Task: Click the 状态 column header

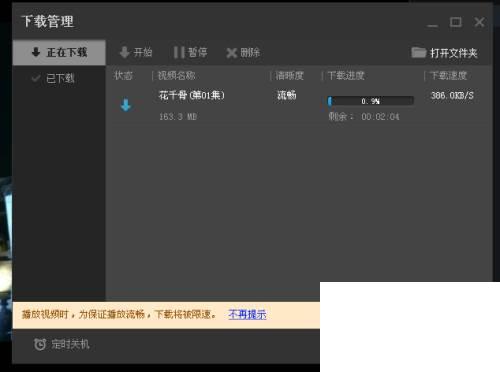Action: coord(123,76)
